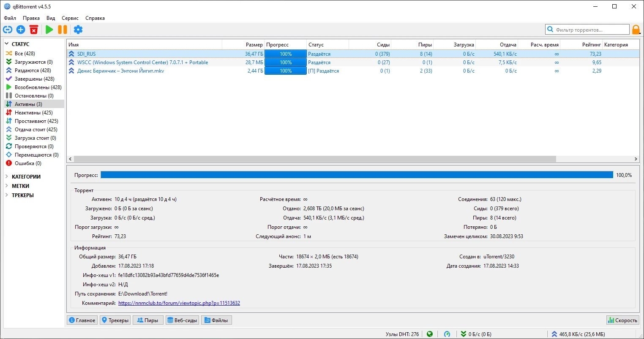Sort by the Рейтинг column header

pyautogui.click(x=581, y=45)
